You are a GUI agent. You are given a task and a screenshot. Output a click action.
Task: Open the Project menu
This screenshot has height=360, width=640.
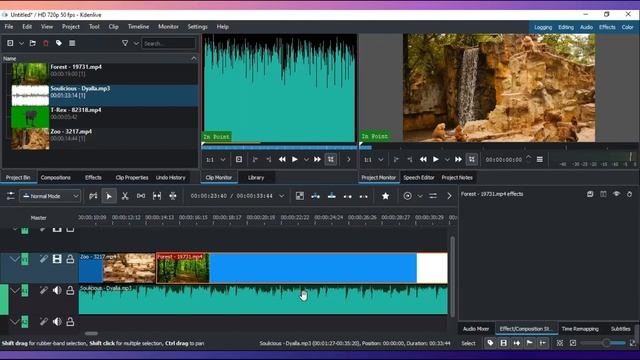[x=71, y=27]
